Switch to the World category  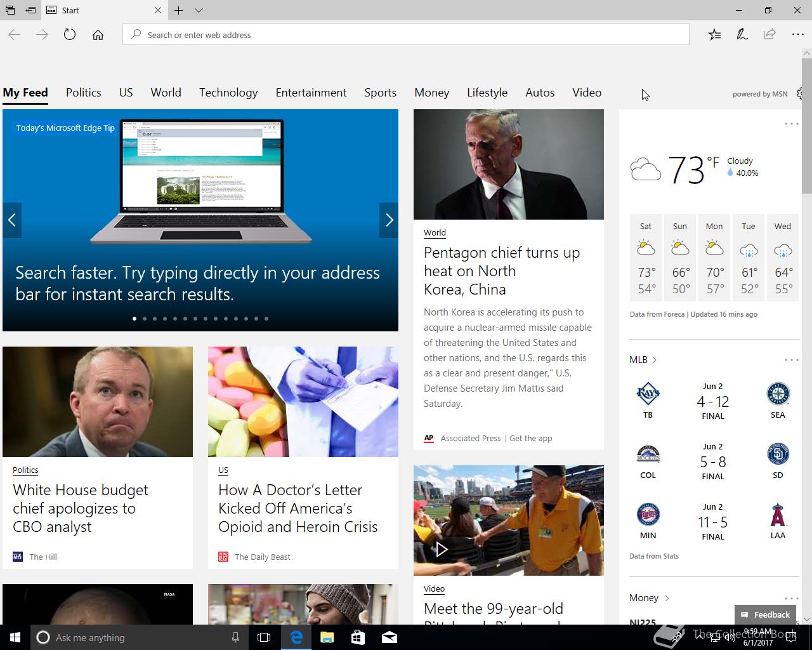(166, 93)
